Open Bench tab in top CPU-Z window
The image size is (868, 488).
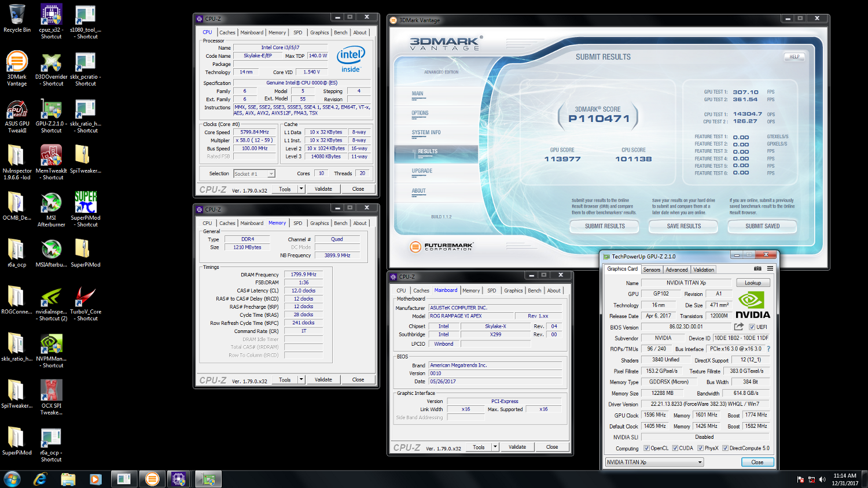point(341,32)
